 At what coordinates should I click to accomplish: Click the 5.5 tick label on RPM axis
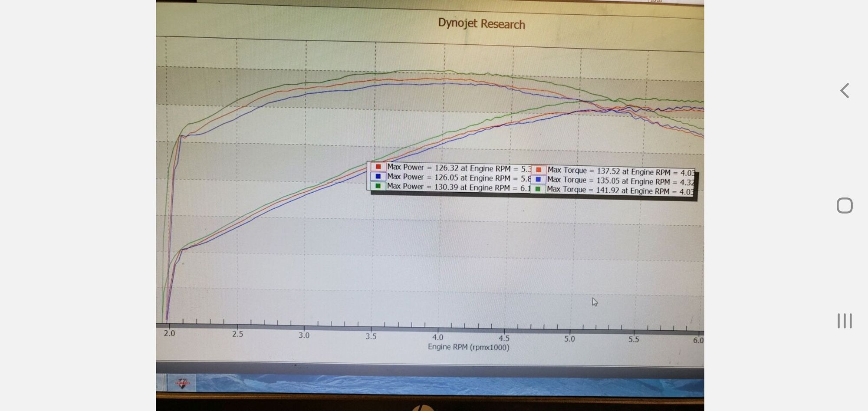click(634, 339)
